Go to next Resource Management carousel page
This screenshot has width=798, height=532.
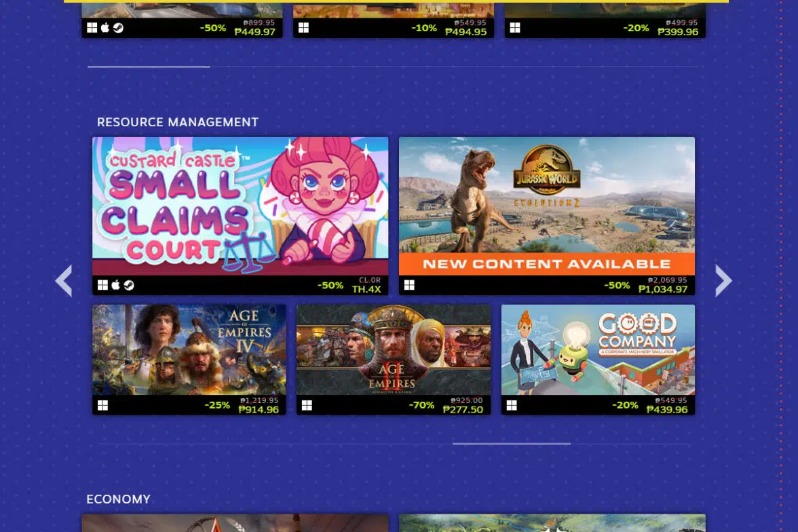tap(723, 280)
